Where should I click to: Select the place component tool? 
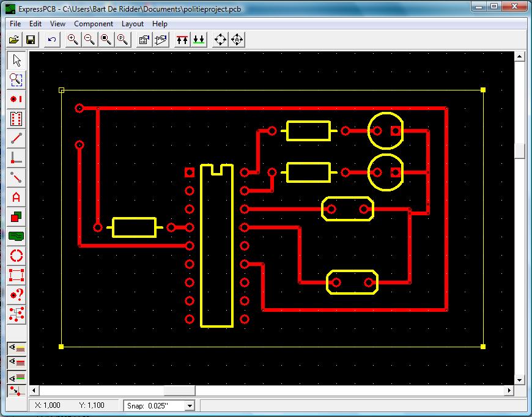pos(17,118)
